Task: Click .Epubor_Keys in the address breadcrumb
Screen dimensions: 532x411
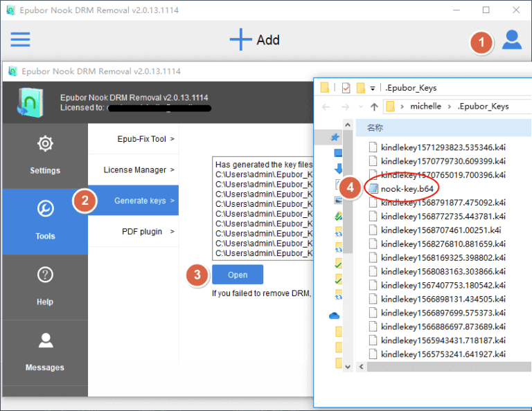Action: (x=483, y=107)
